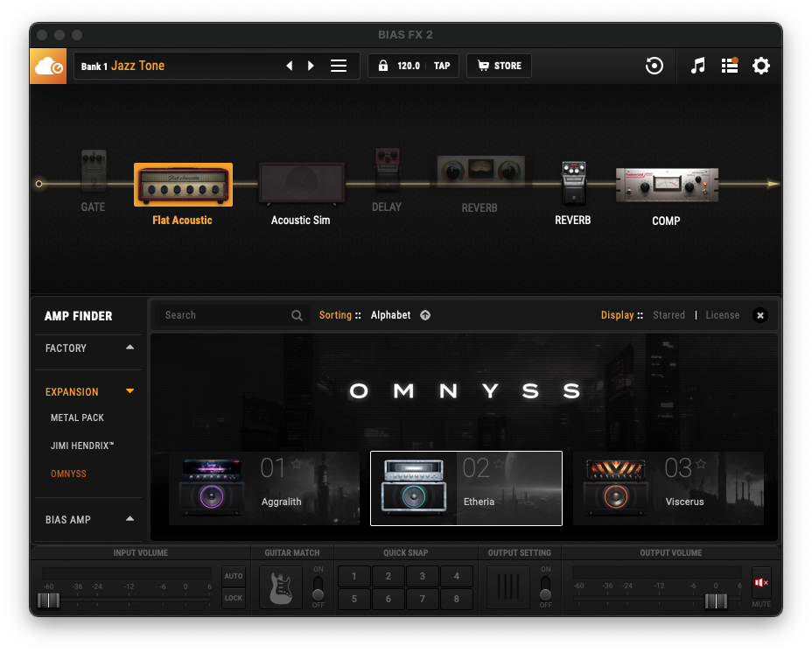Select the COMP rack compressor
Image resolution: width=812 pixels, height=653 pixels.
667,185
